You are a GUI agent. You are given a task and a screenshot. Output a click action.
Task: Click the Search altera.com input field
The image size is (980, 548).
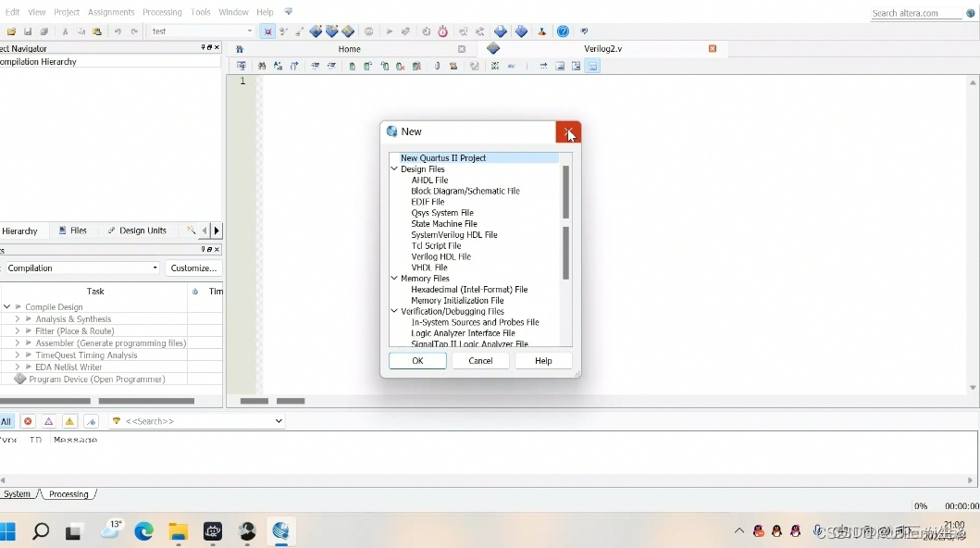917,13
